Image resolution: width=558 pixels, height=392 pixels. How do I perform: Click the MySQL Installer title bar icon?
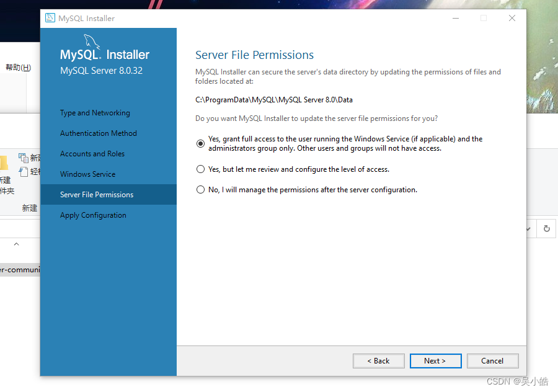(50, 18)
